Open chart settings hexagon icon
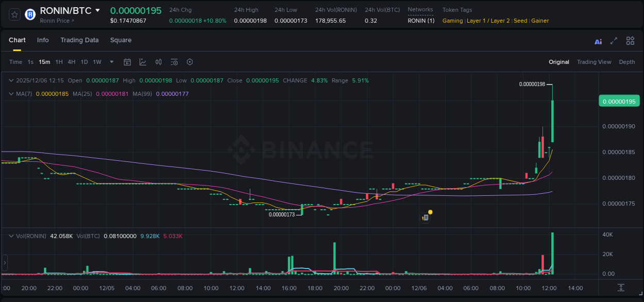This screenshot has width=644, height=302. click(190, 62)
